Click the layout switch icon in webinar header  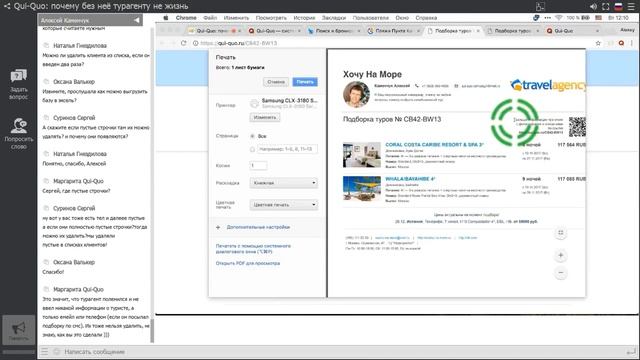(540, 7)
